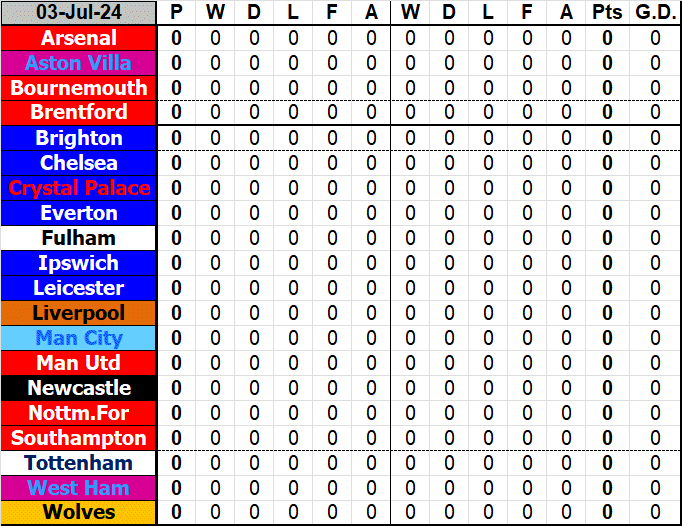Viewport: 682px width, 526px height.
Task: Select the P column header
Action: pyautogui.click(x=177, y=13)
